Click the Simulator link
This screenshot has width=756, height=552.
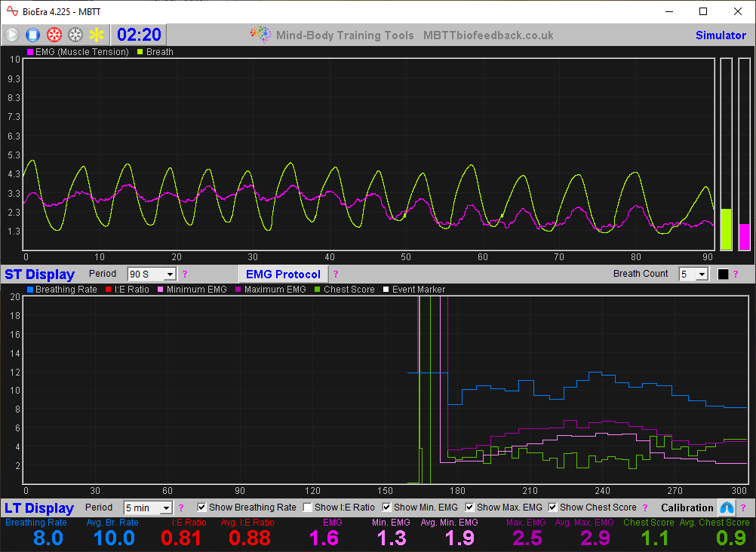(x=721, y=35)
